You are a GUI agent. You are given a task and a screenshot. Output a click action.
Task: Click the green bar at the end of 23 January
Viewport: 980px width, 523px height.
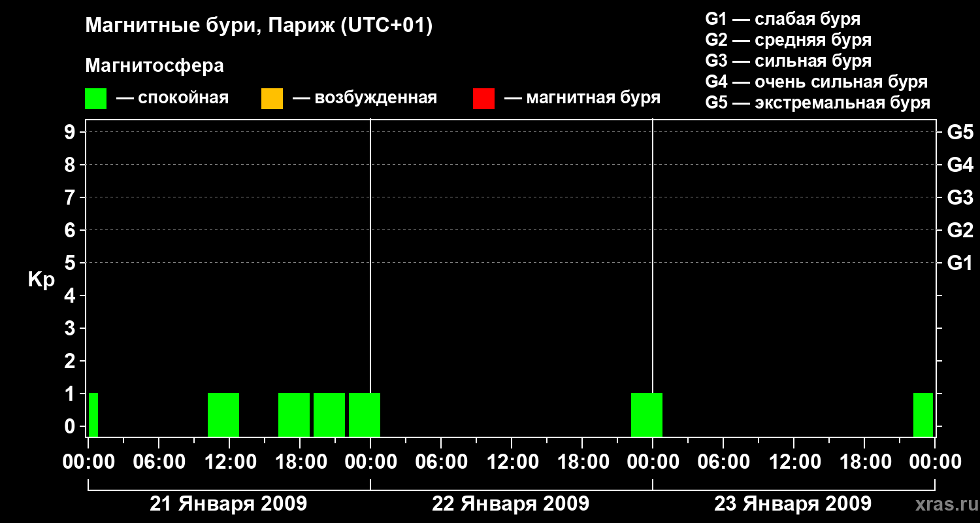pyautogui.click(x=923, y=414)
